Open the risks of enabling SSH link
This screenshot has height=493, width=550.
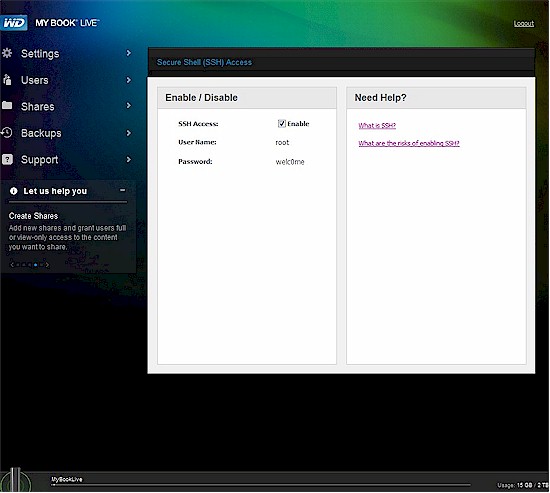tap(409, 143)
